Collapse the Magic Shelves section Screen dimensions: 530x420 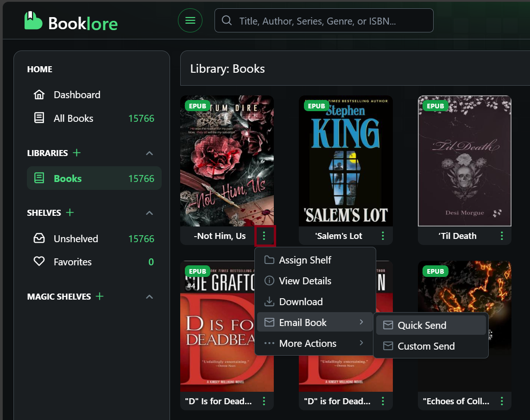click(x=149, y=297)
